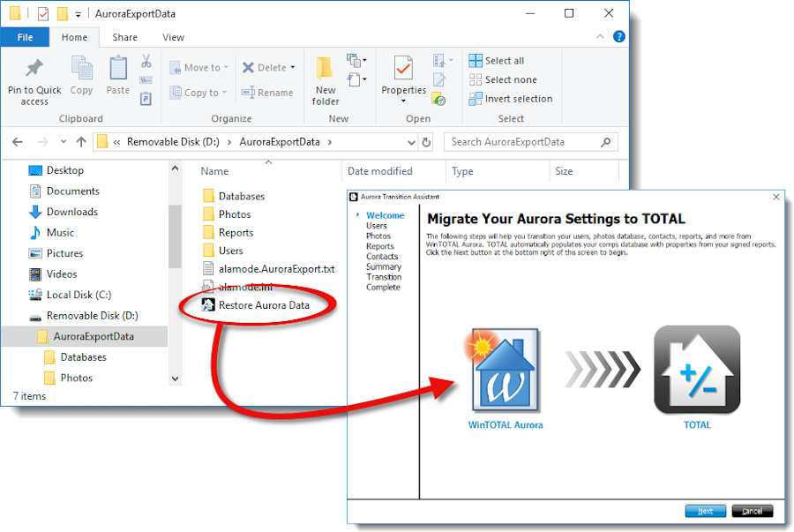The width and height of the screenshot is (794, 532).
Task: Refresh the AuroraExportData folder view
Action: tap(426, 142)
